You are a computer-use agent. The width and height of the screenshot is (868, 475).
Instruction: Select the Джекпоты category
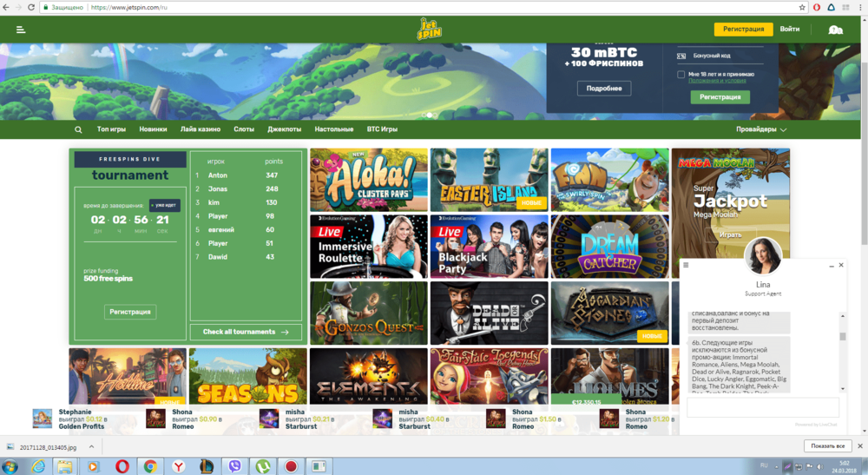tap(284, 129)
